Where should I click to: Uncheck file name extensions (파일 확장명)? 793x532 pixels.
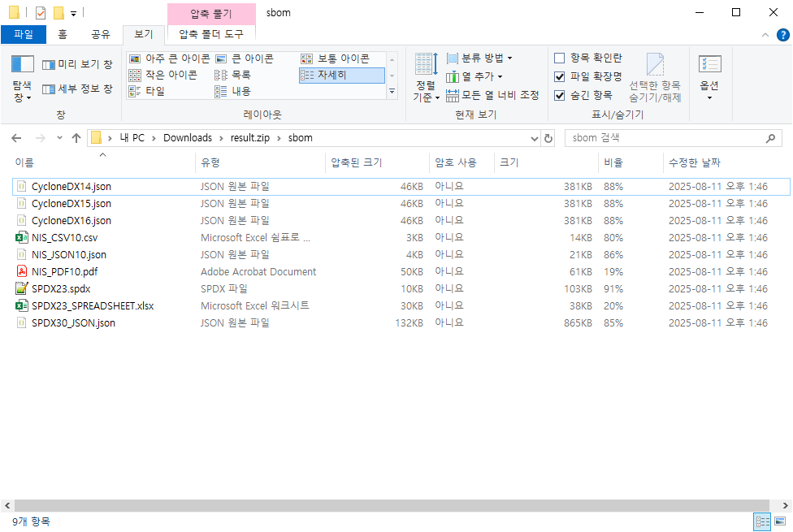[x=559, y=76]
